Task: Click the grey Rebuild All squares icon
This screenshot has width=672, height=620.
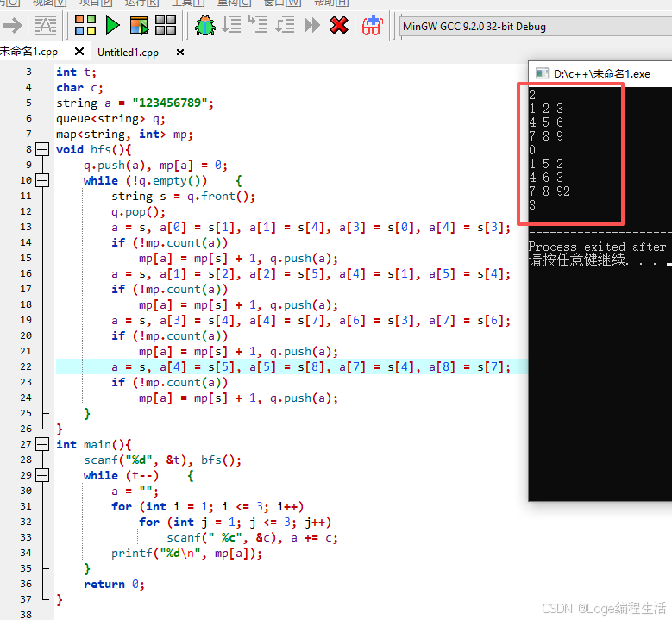Action: [166, 25]
